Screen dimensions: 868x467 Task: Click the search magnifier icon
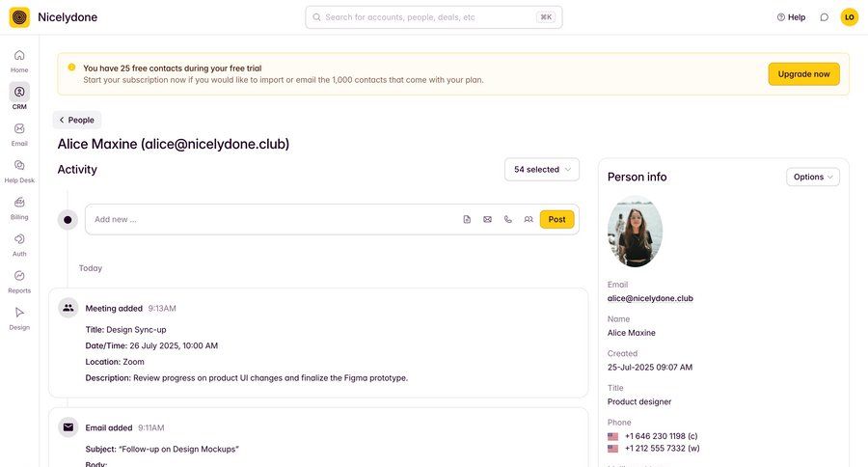click(x=316, y=17)
